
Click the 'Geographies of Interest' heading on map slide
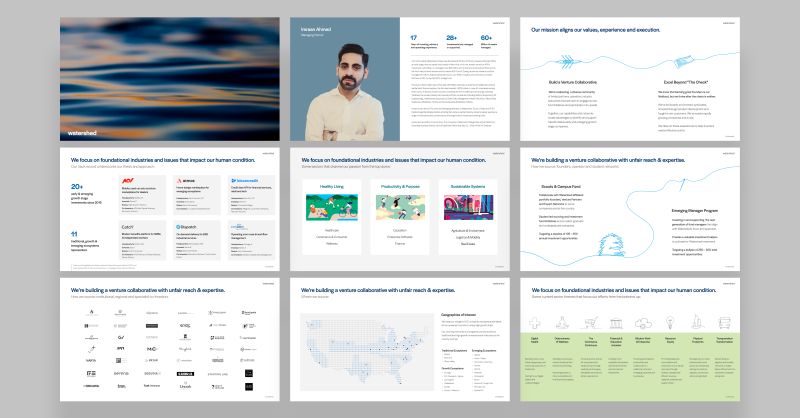[x=460, y=315]
